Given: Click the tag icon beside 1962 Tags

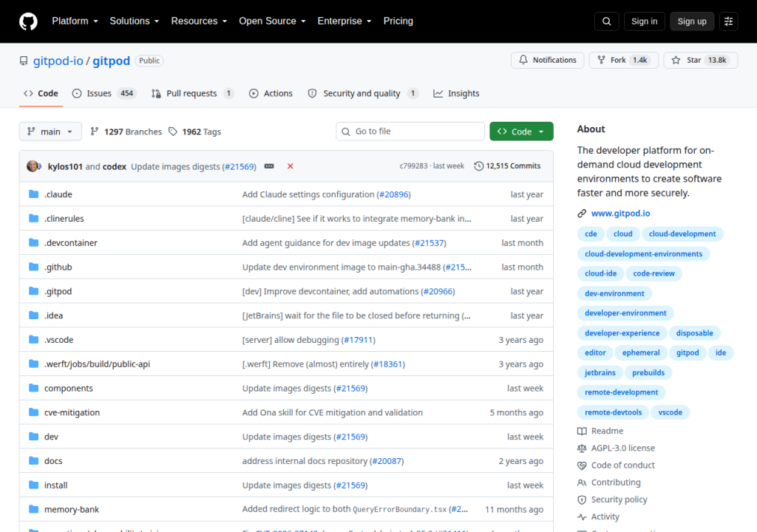Looking at the screenshot, I should click(x=173, y=132).
